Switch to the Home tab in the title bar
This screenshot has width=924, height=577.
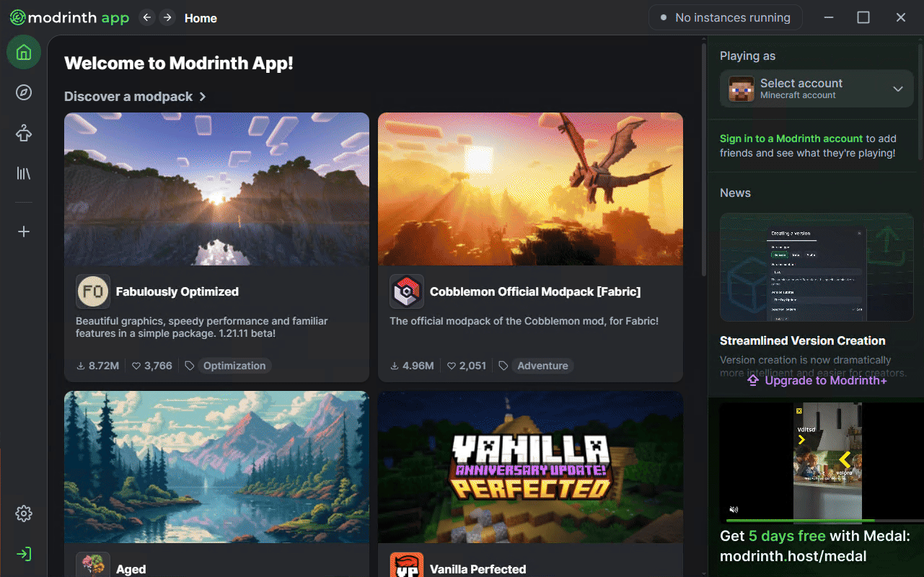pyautogui.click(x=200, y=18)
